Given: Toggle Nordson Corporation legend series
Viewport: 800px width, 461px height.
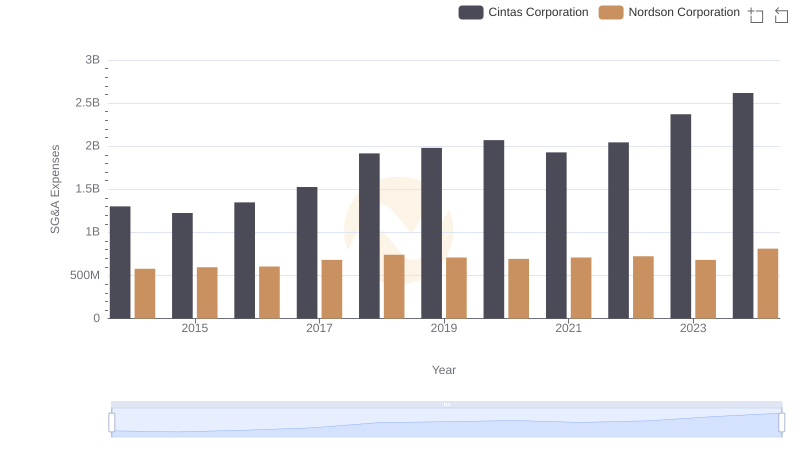Looking at the screenshot, I should (x=669, y=12).
